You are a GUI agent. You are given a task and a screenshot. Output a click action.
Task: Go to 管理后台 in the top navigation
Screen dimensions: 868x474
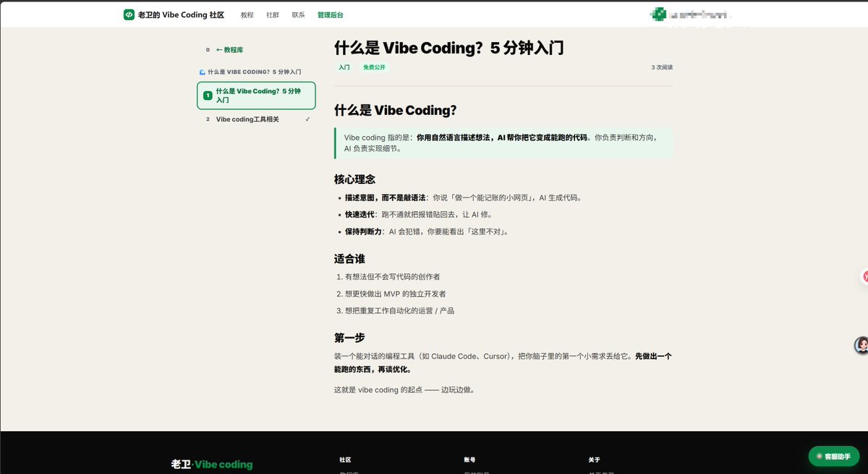tap(330, 14)
